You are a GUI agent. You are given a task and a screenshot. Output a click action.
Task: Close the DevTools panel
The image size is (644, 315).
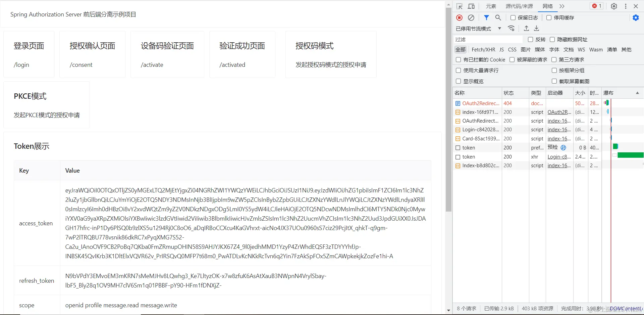(636, 6)
